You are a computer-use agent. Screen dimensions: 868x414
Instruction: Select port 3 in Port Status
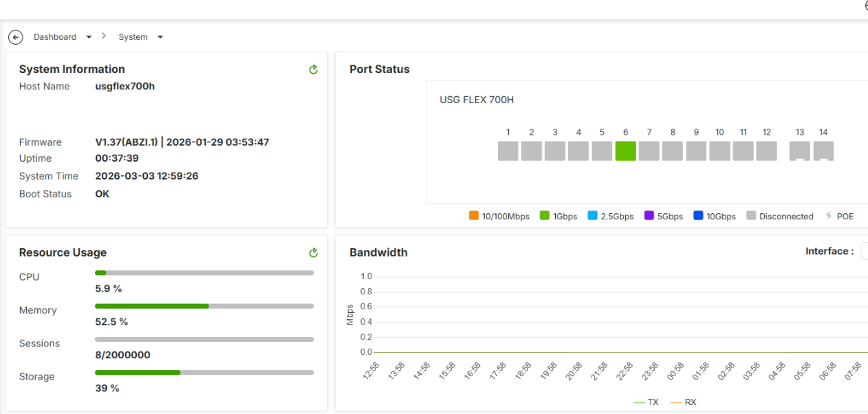point(555,151)
